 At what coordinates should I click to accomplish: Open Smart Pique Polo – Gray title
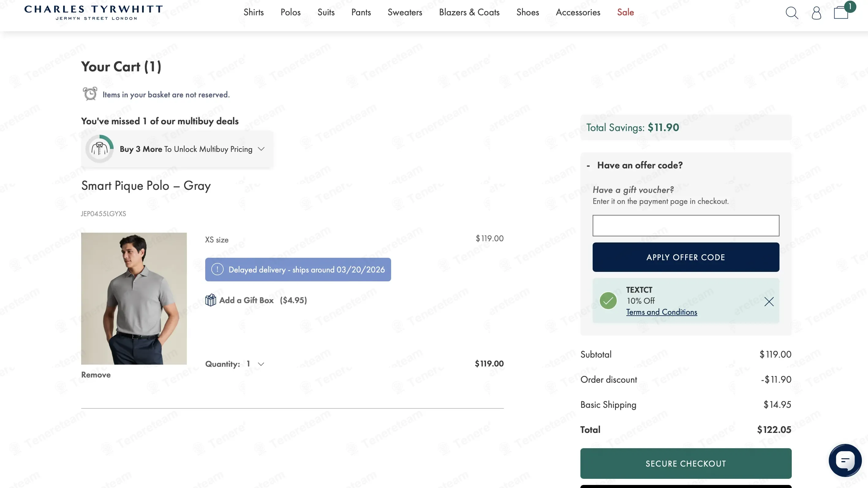[146, 186]
